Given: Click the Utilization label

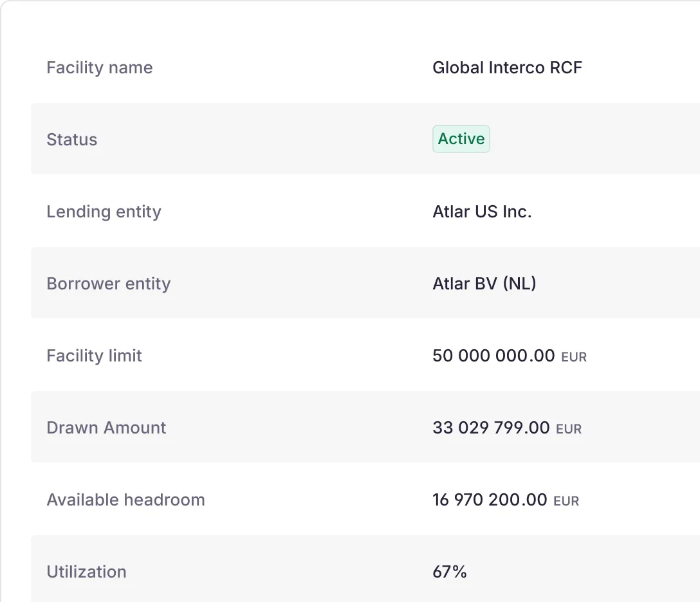Looking at the screenshot, I should pos(86,572).
